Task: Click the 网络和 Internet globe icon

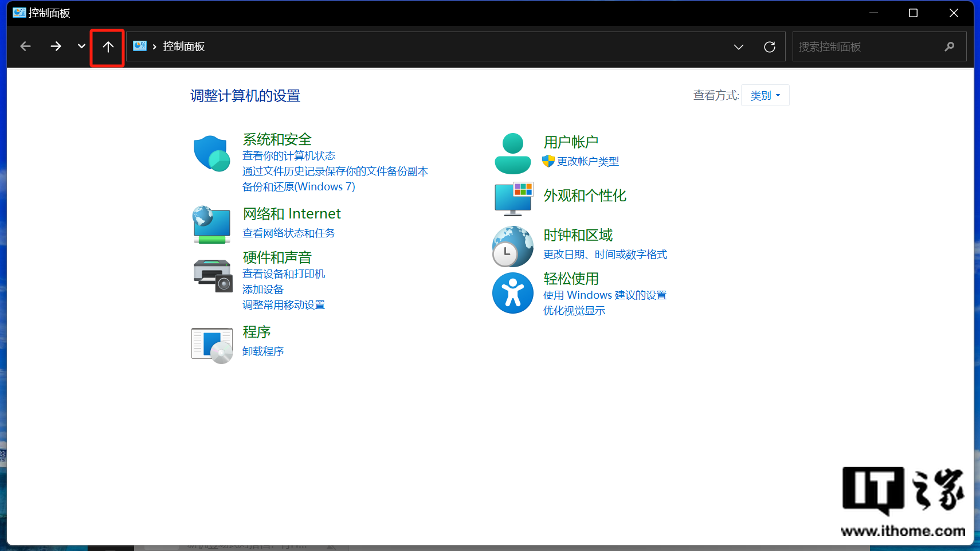Action: tap(212, 224)
